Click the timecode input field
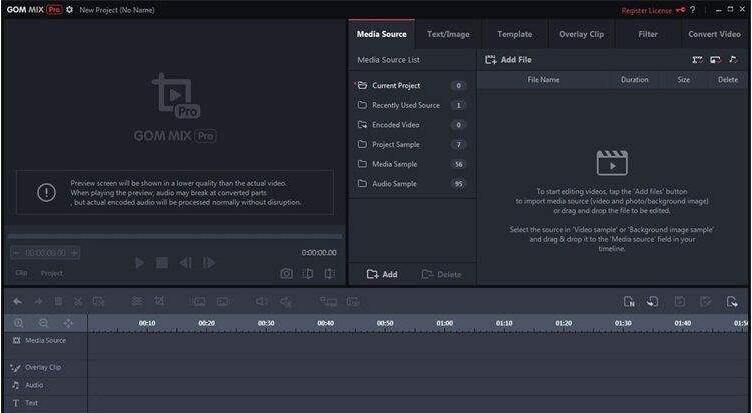 tap(46, 253)
